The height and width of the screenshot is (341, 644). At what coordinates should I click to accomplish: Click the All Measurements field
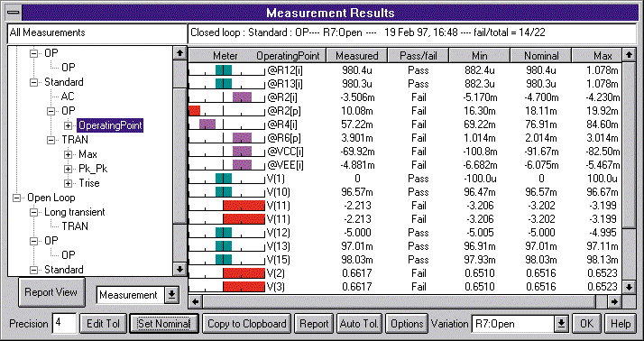click(97, 32)
